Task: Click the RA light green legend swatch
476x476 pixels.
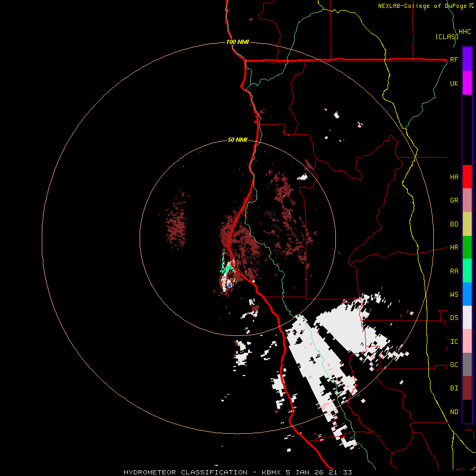Action: pos(467,271)
